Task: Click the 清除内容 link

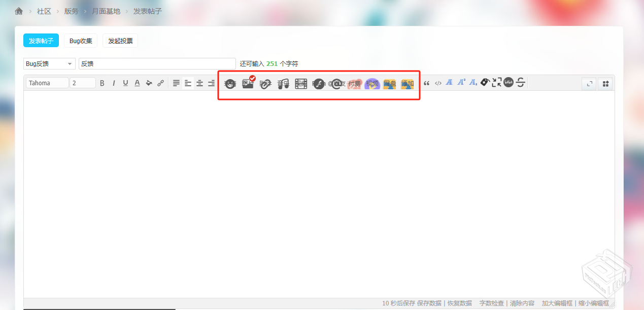Action: (522, 303)
